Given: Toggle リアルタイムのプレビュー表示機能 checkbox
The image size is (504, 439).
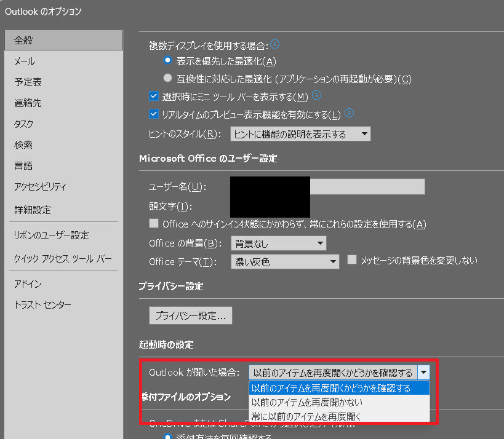Looking at the screenshot, I should pos(154,114).
